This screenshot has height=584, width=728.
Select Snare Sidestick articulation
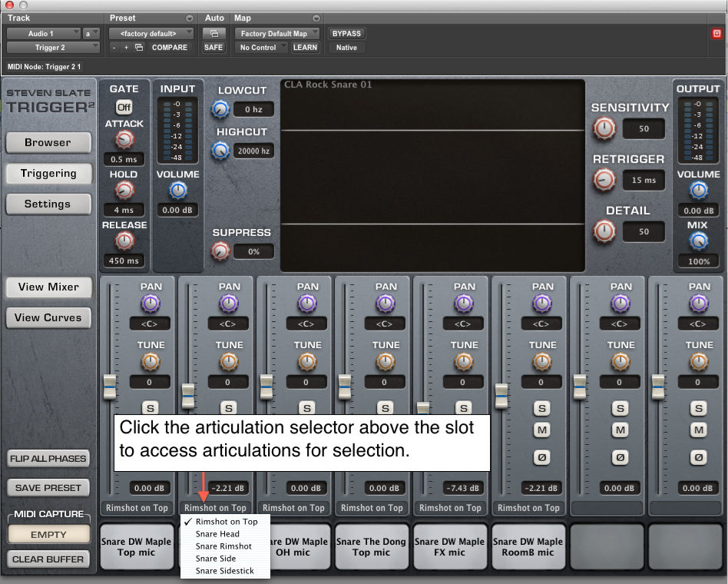click(224, 571)
